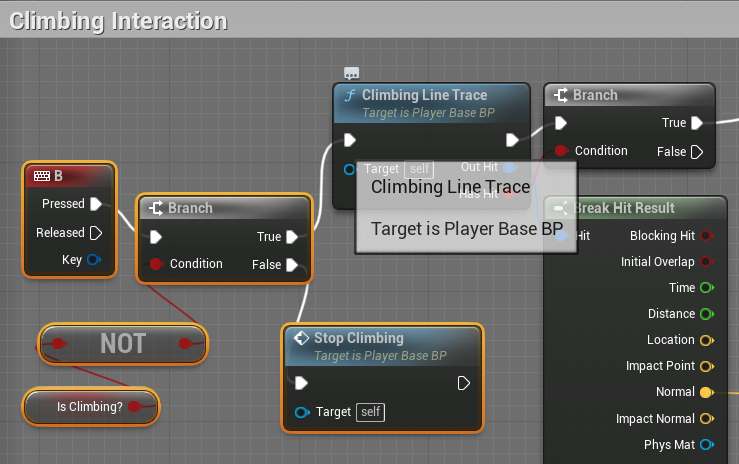
Task: Click the Distance output pin
Action: [x=706, y=314]
